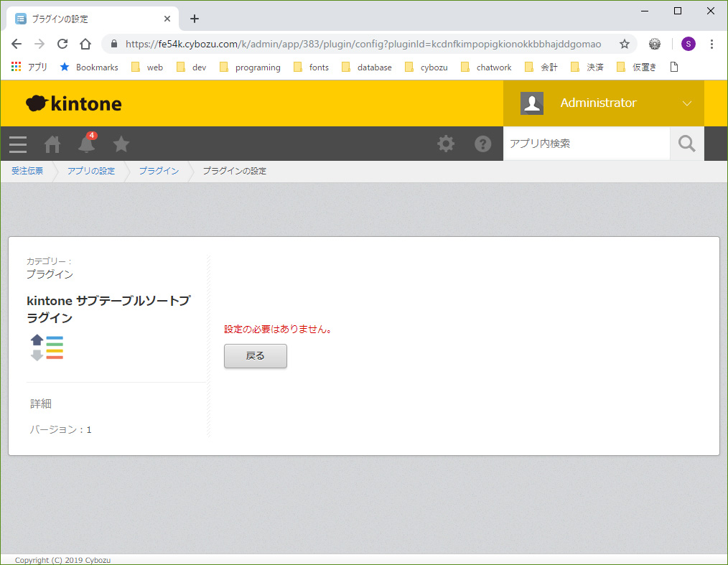728x565 pixels.
Task: Open the dev bookmarks folder
Action: point(191,67)
